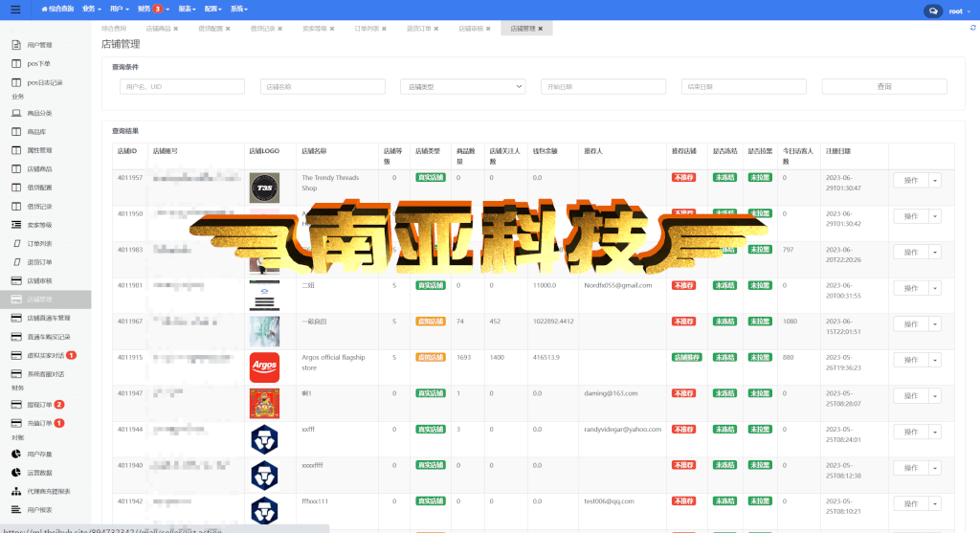The image size is (980, 533).
Task: Click the 属性管理 sidebar icon
Action: [x=16, y=150]
